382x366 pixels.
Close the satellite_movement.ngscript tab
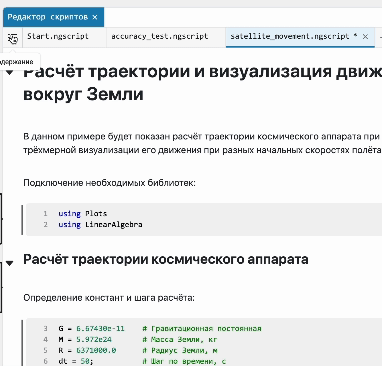tap(365, 36)
